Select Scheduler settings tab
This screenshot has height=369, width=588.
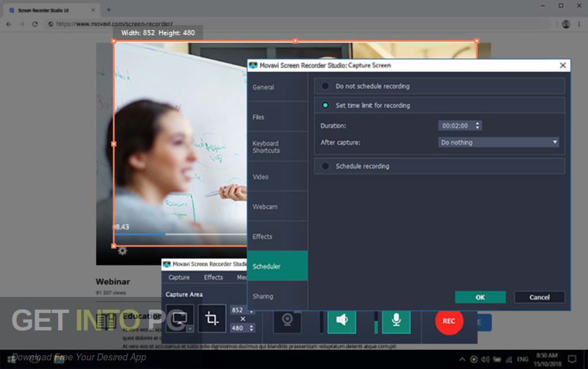tap(277, 266)
